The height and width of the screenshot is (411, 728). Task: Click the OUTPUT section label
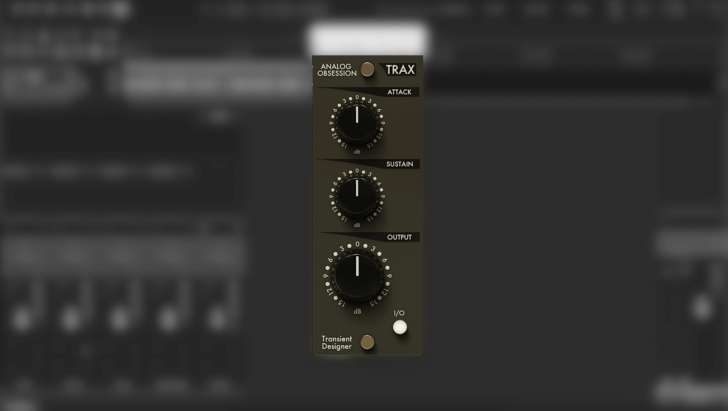pos(399,237)
